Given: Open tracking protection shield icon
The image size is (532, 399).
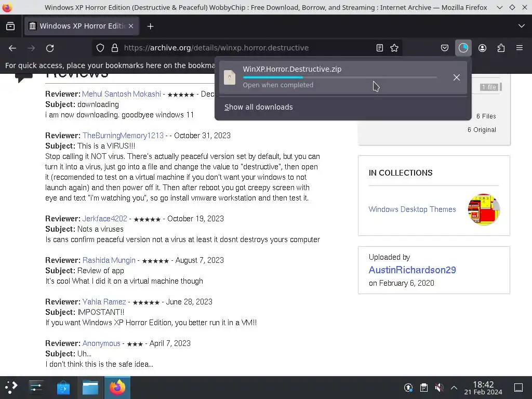Looking at the screenshot, I should tap(100, 48).
